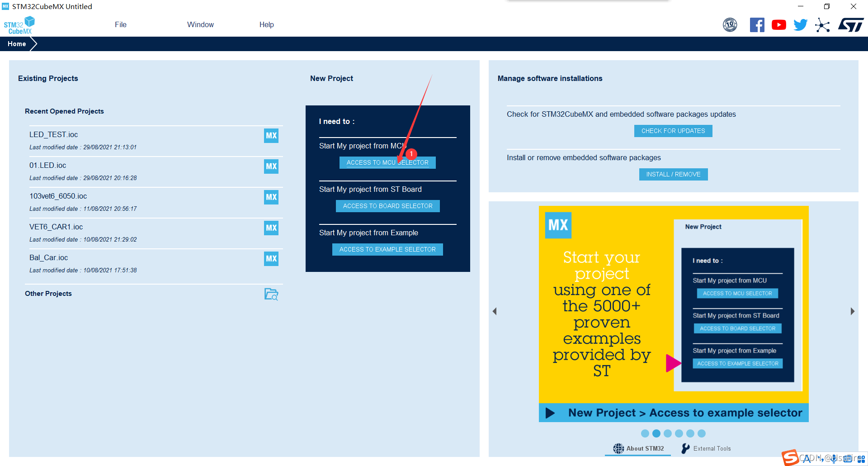This screenshot has height=466, width=868.
Task: Play the New Project banner video
Action: 550,413
